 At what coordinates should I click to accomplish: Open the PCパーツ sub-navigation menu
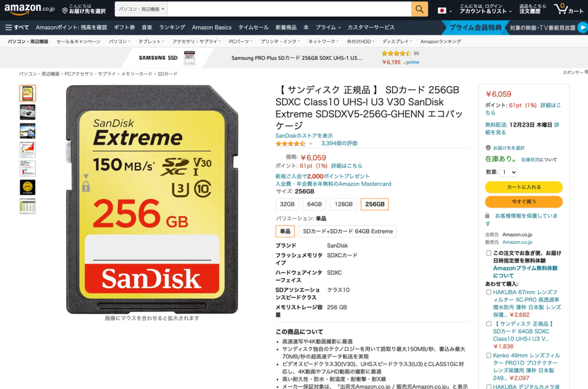[x=240, y=41]
